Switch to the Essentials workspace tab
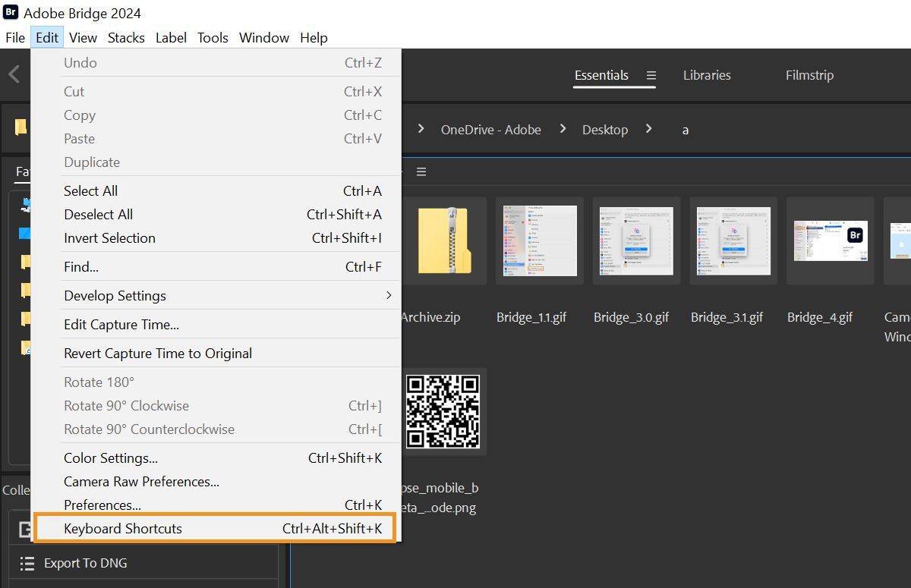911x588 pixels. click(x=601, y=75)
